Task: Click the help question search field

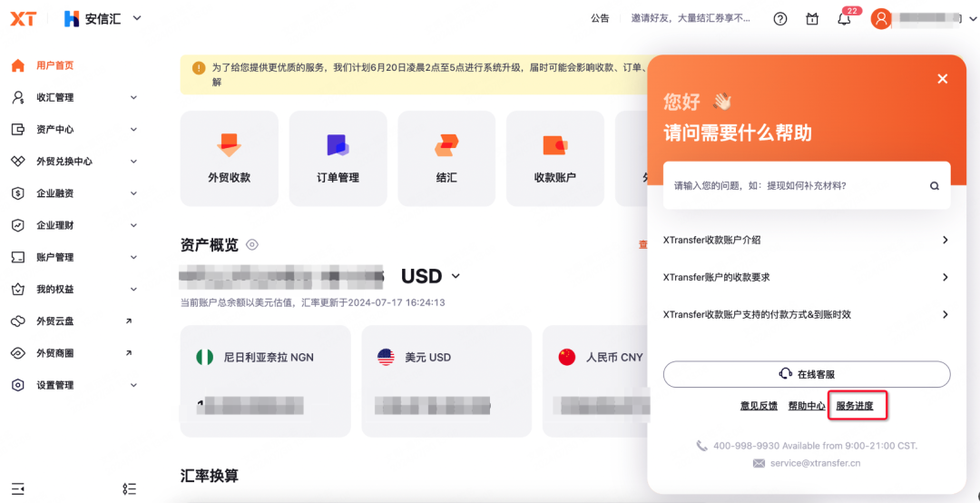Action: pos(807,186)
